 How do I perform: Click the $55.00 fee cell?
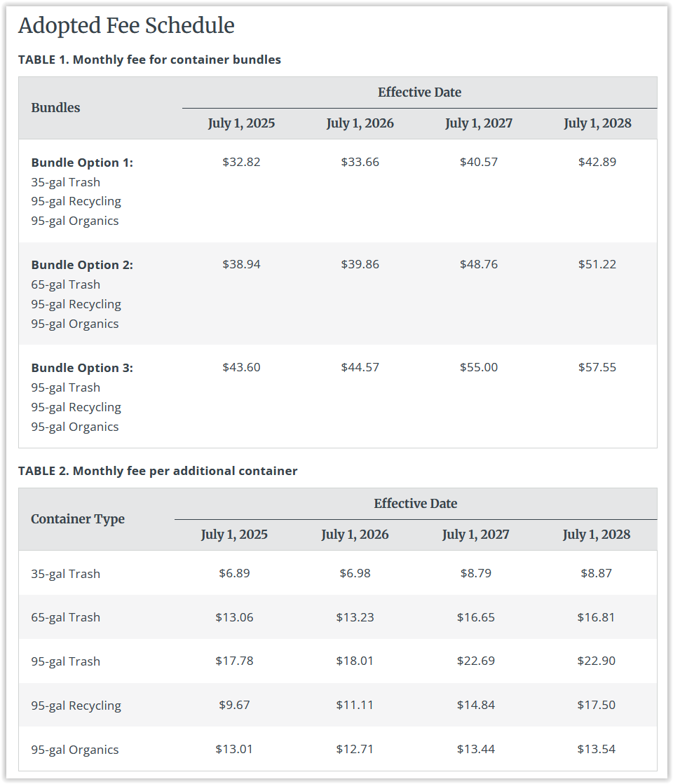[x=479, y=367]
